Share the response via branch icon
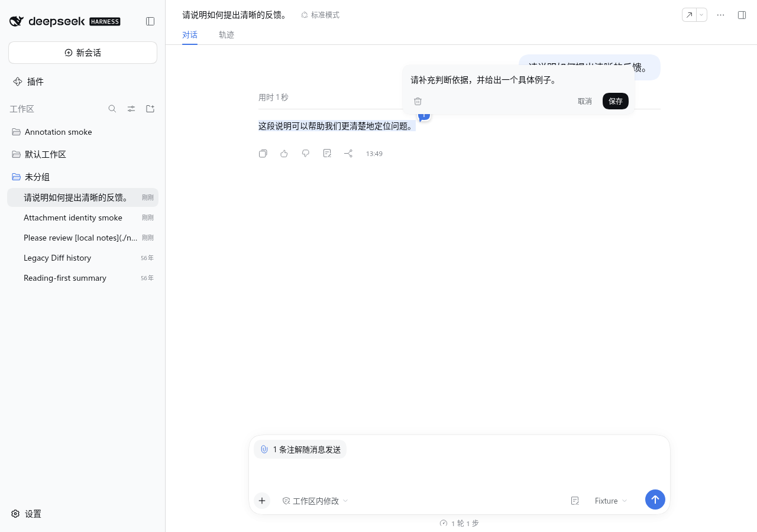 pyautogui.click(x=348, y=154)
